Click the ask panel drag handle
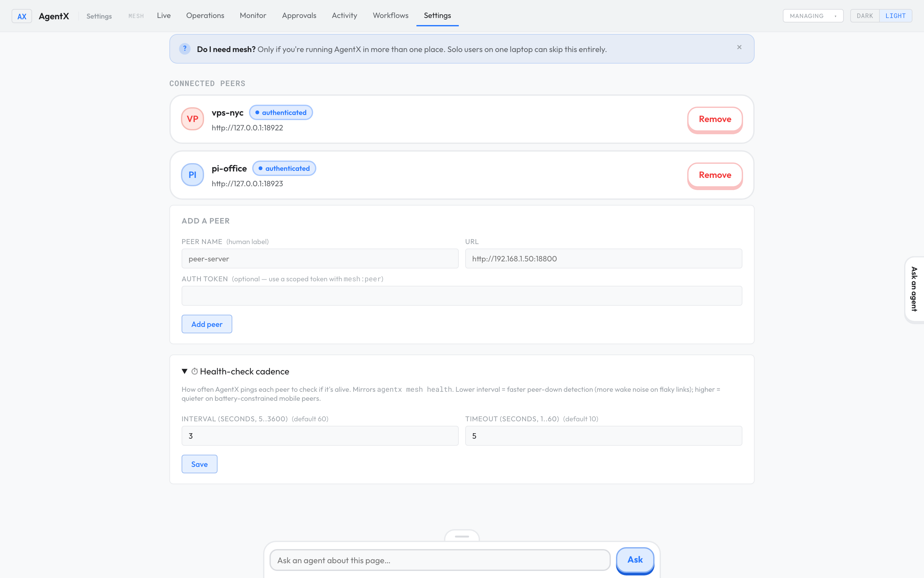 click(x=462, y=536)
